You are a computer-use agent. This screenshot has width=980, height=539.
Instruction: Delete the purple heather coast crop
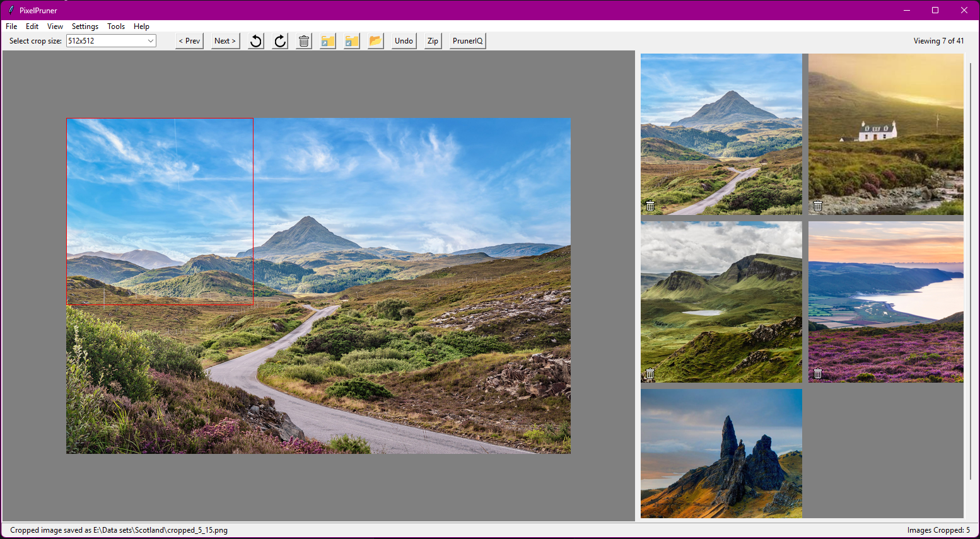[x=818, y=374]
